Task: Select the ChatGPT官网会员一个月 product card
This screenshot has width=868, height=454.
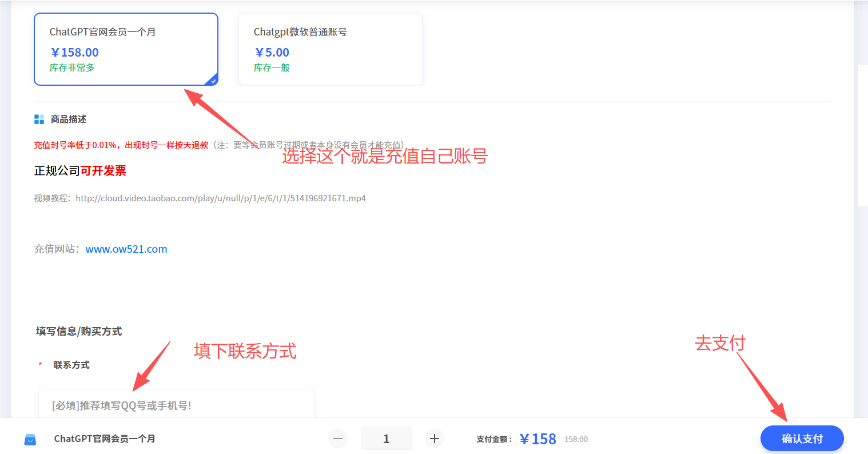Action: tap(126, 49)
